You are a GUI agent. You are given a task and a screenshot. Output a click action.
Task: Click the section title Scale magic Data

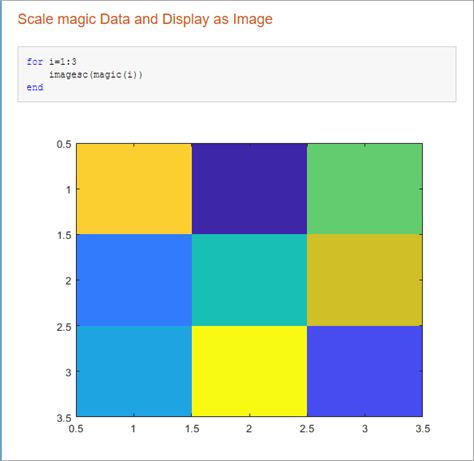click(x=145, y=19)
